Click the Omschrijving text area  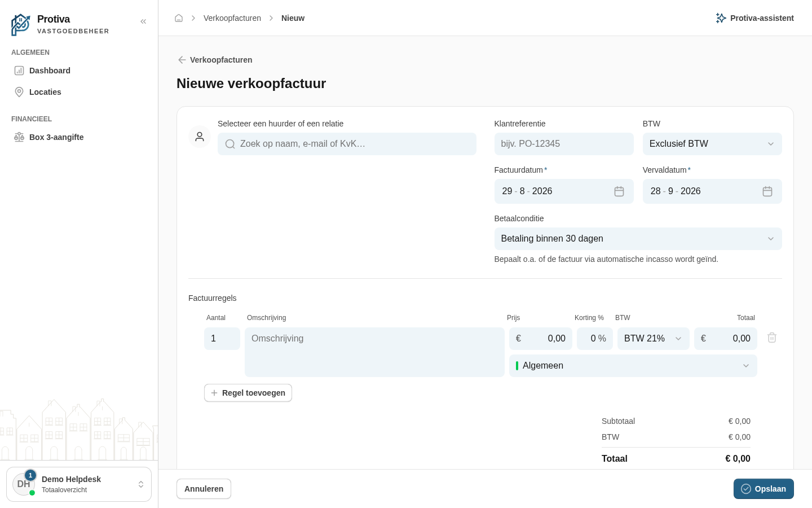click(374, 352)
